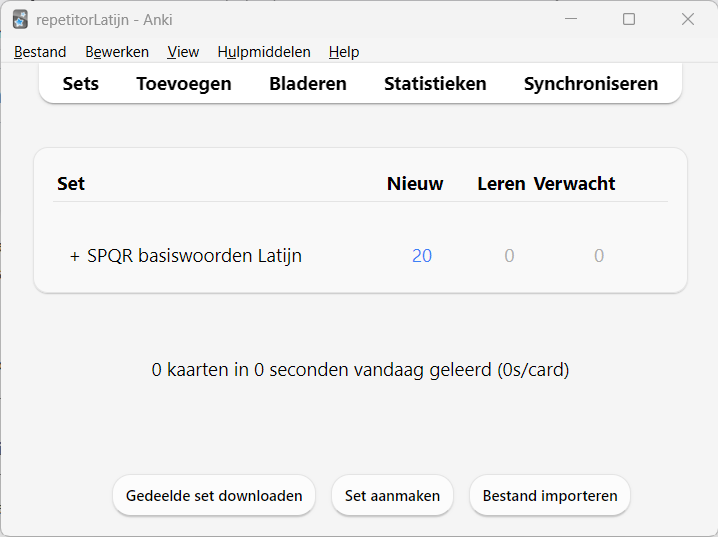Click the Nieuw column header
The width and height of the screenshot is (718, 537).
pos(415,184)
